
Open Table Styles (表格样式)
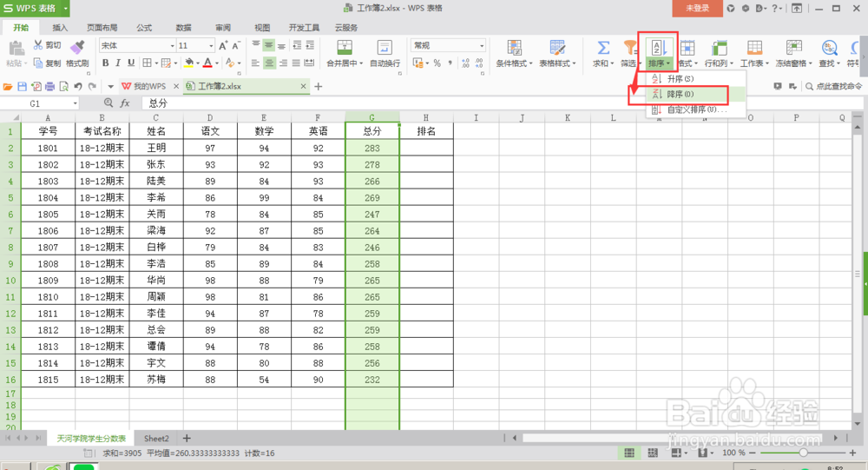557,53
